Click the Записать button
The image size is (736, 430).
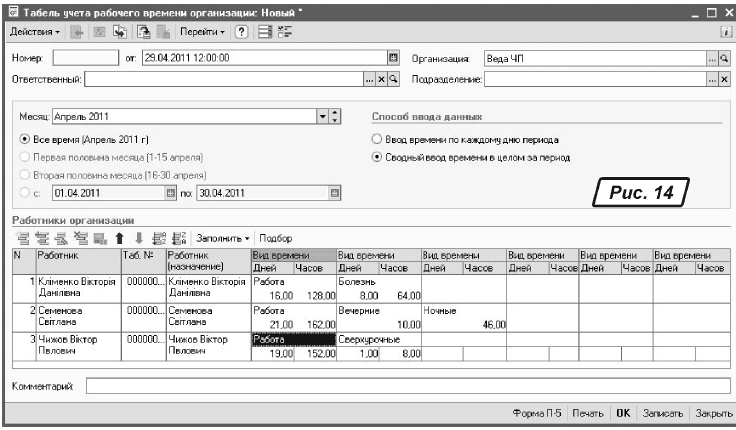click(x=662, y=413)
